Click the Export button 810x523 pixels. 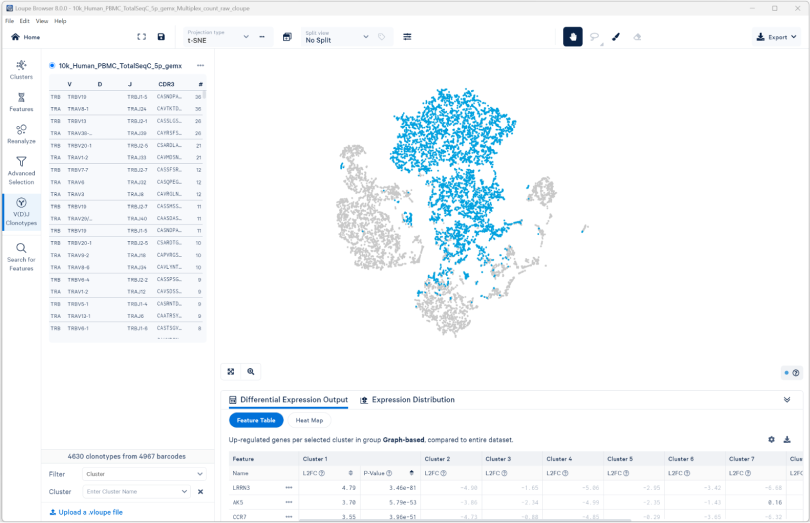[777, 37]
